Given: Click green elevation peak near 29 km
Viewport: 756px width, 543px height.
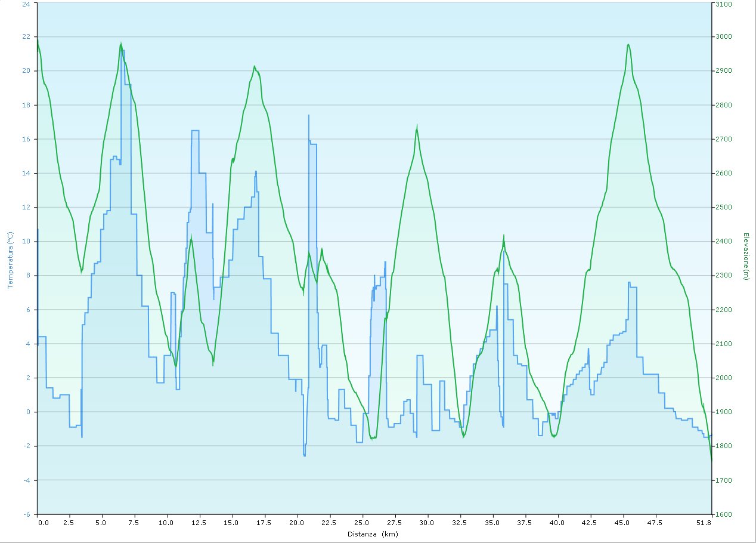Looking at the screenshot, I should 417,127.
